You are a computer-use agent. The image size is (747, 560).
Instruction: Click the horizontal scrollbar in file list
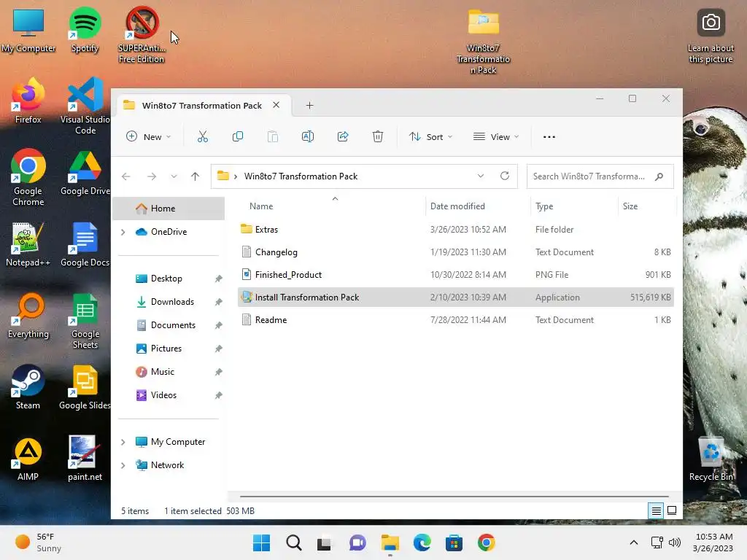[454, 496]
